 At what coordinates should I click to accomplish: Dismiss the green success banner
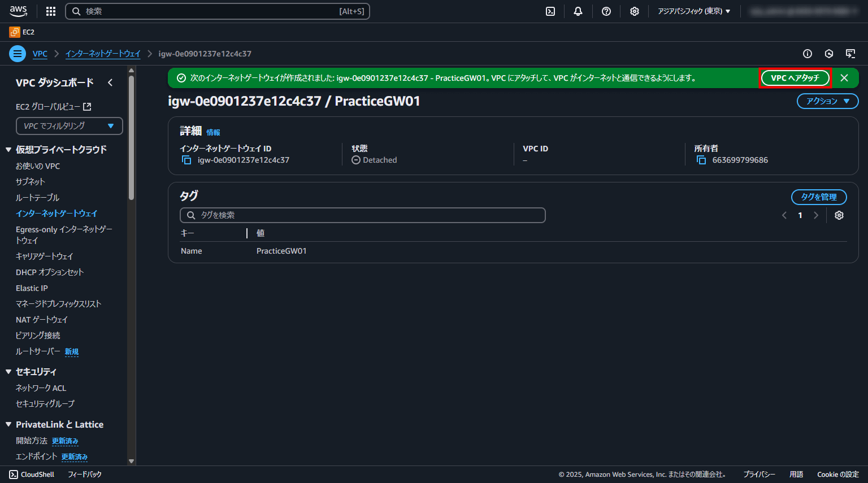click(x=844, y=78)
